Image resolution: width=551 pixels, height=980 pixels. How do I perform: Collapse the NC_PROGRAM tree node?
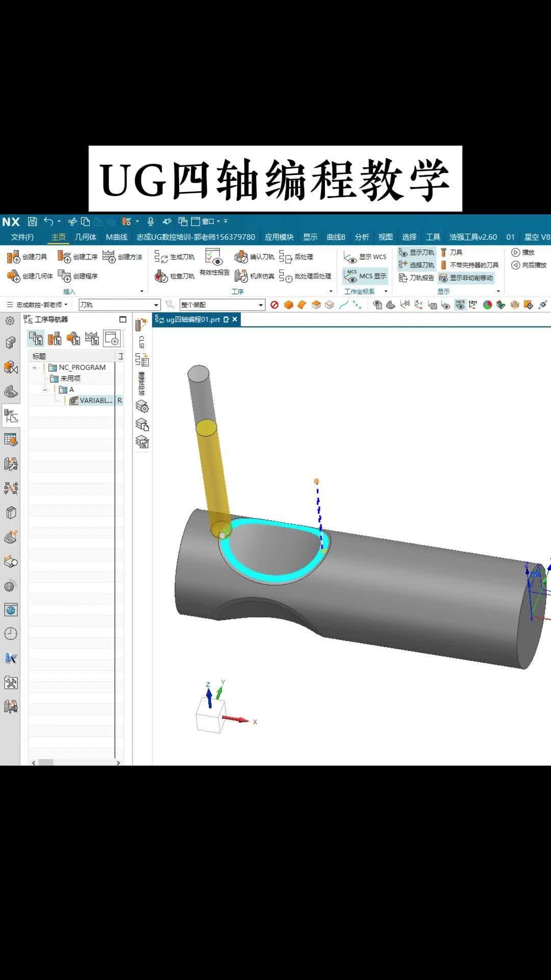35,367
